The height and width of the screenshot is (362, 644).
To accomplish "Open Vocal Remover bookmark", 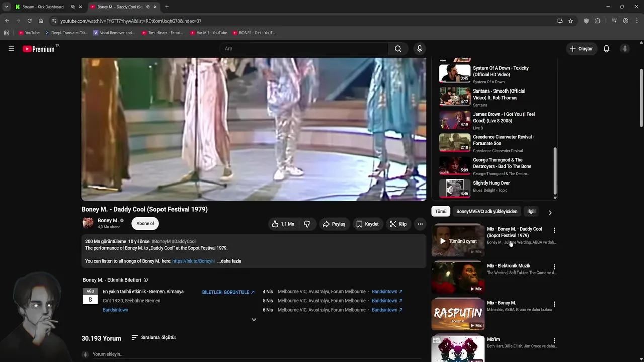I will tap(114, 33).
